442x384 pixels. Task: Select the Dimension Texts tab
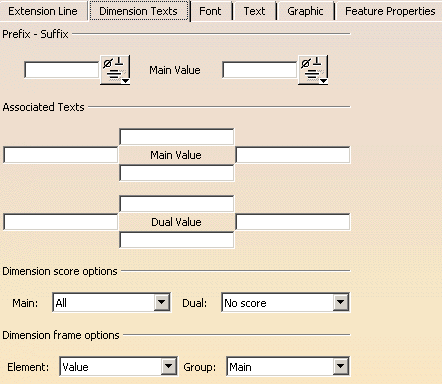pyautogui.click(x=139, y=11)
